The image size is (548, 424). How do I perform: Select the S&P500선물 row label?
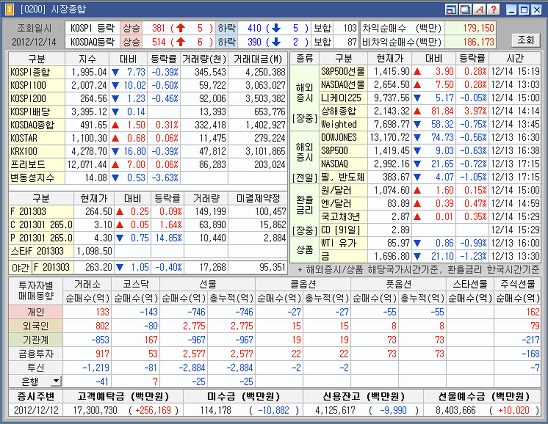[343, 72]
